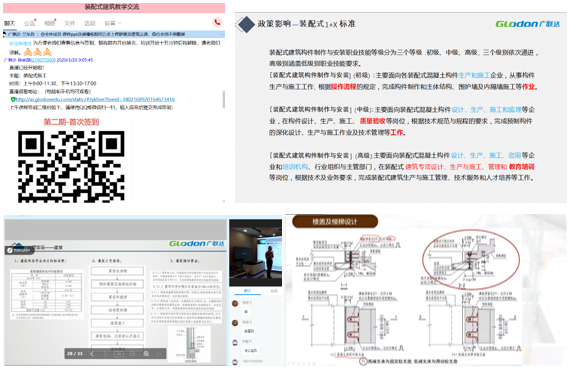Open the ai.glodonedu.com live stream link

96,100
